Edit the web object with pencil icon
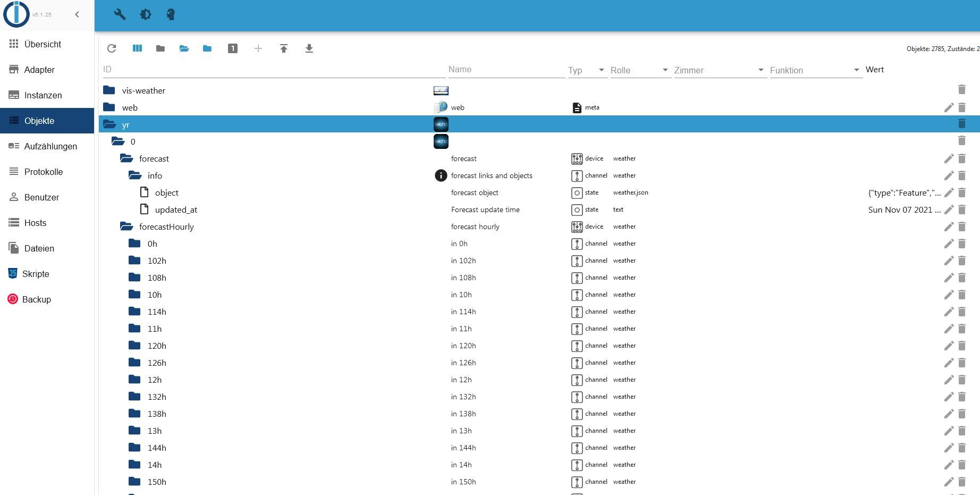Viewport: 980px width, 495px height. (x=949, y=107)
